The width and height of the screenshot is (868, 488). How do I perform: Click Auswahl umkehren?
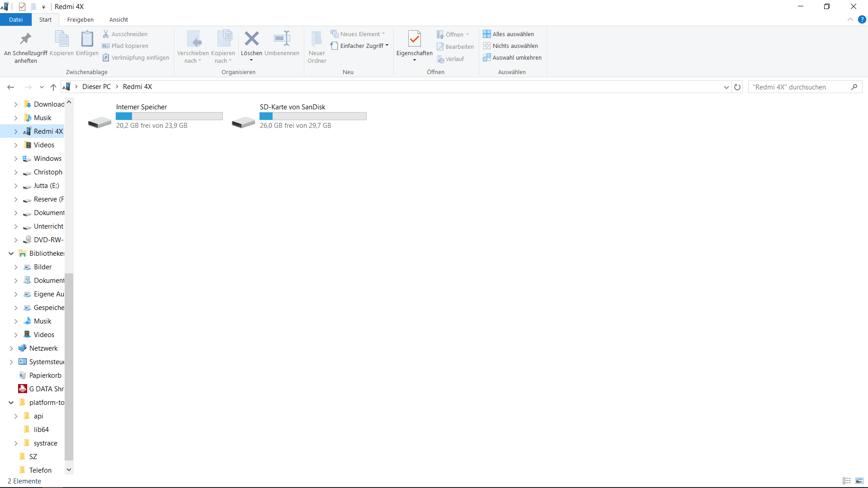pyautogui.click(x=512, y=57)
